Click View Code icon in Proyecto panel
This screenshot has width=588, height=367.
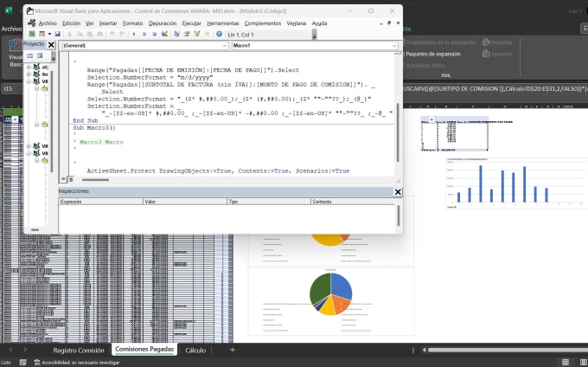pos(30,56)
